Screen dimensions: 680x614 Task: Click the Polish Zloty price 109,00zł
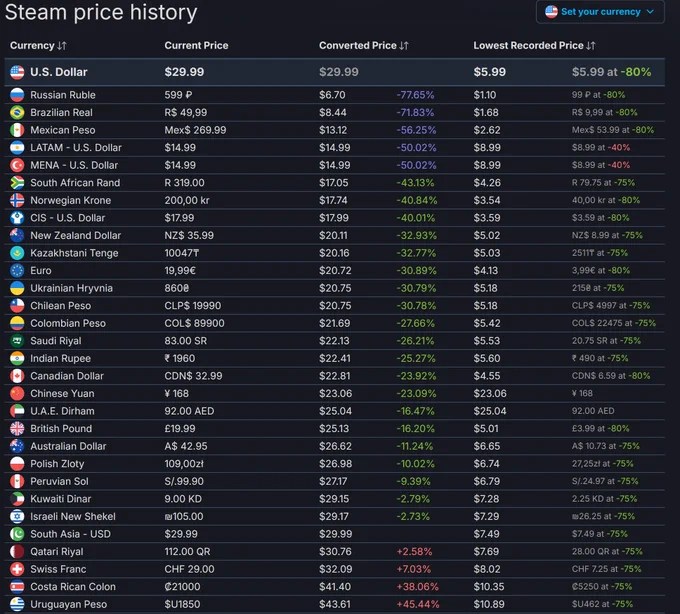184,464
